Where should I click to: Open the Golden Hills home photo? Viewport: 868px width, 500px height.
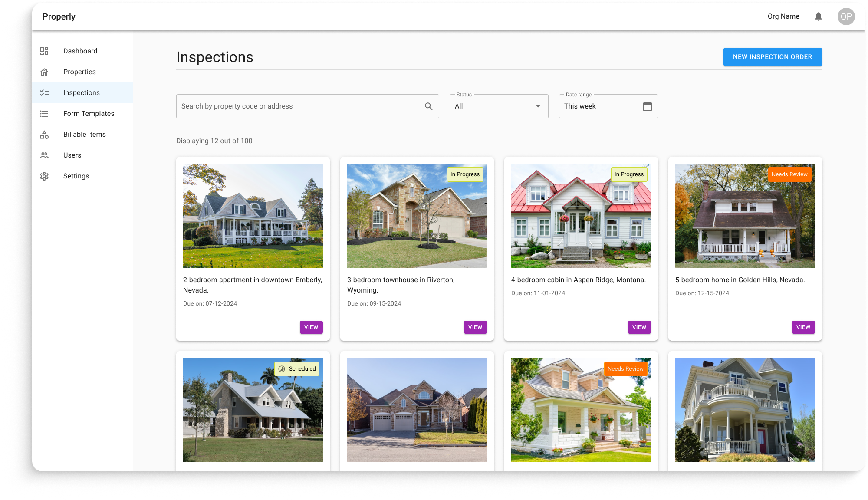(745, 216)
